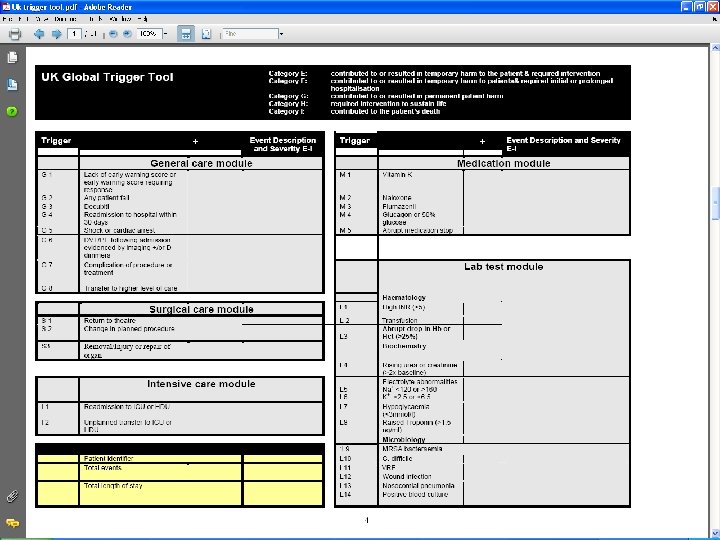The height and width of the screenshot is (540, 720).
Task: Open the Help menu
Action: pos(142,19)
